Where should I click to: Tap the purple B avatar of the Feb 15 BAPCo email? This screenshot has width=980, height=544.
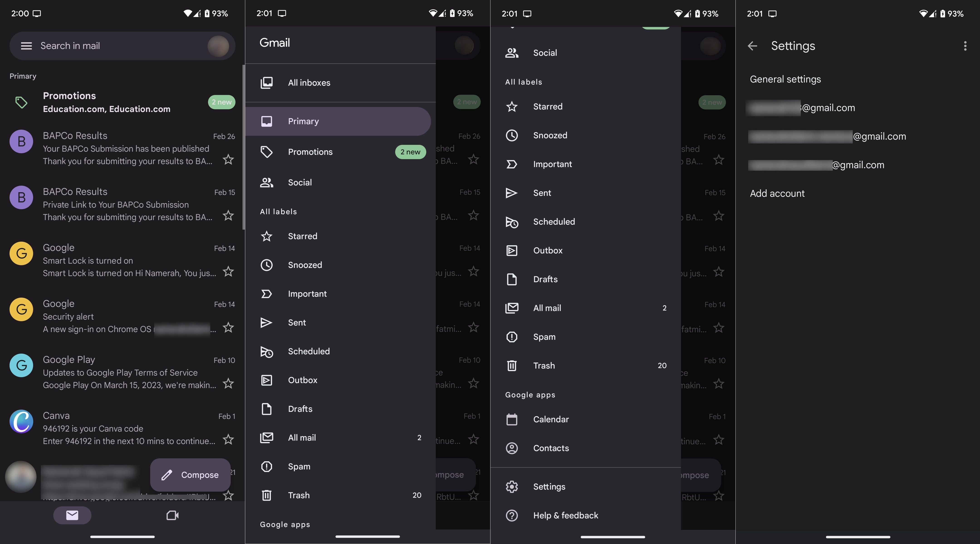21,197
